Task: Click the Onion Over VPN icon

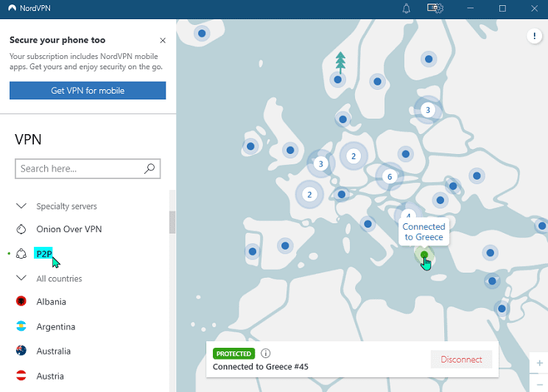Action: click(x=21, y=229)
